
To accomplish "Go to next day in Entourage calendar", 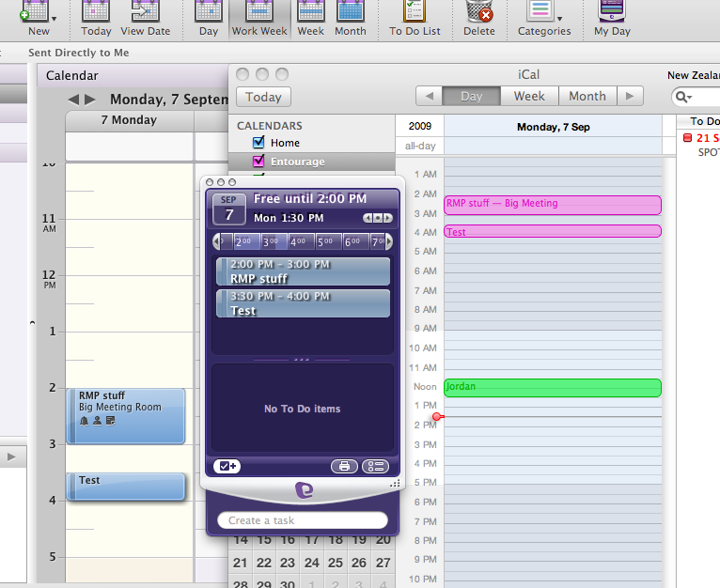I will pyautogui.click(x=90, y=100).
